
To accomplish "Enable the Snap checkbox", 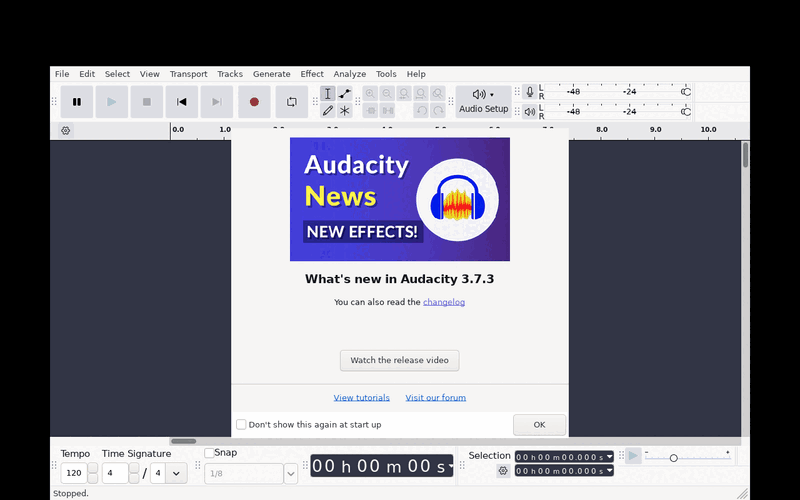I will click(209, 453).
